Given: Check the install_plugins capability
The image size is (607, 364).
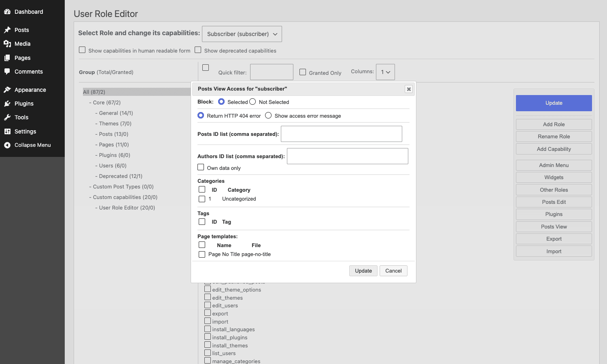Looking at the screenshot, I should (208, 337).
